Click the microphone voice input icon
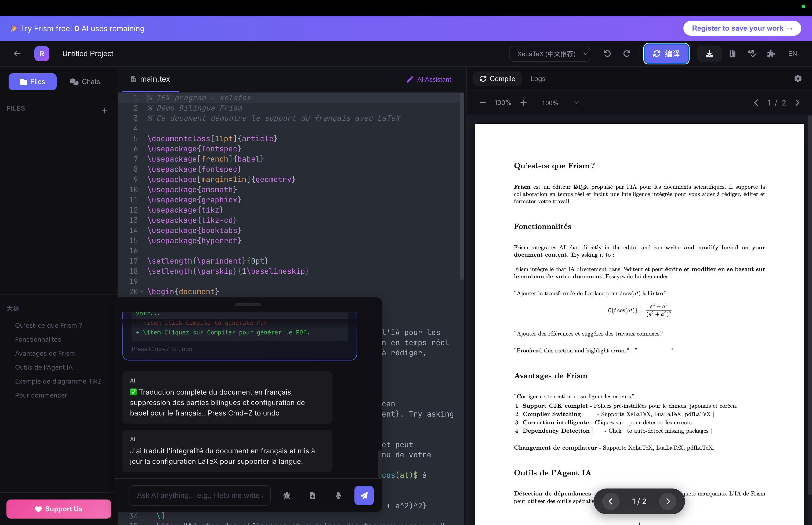Viewport: 812px width, 525px height. click(338, 495)
